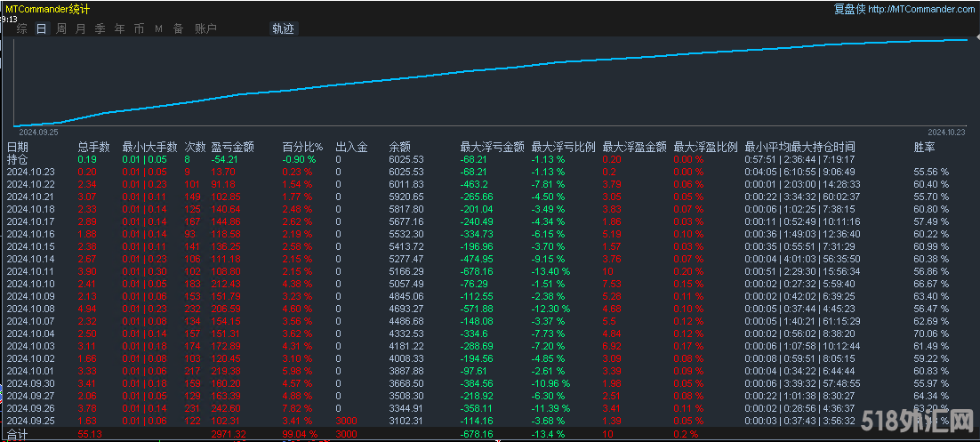Switch to the 综 summary tab
This screenshot has height=442, width=980.
pyautogui.click(x=22, y=28)
